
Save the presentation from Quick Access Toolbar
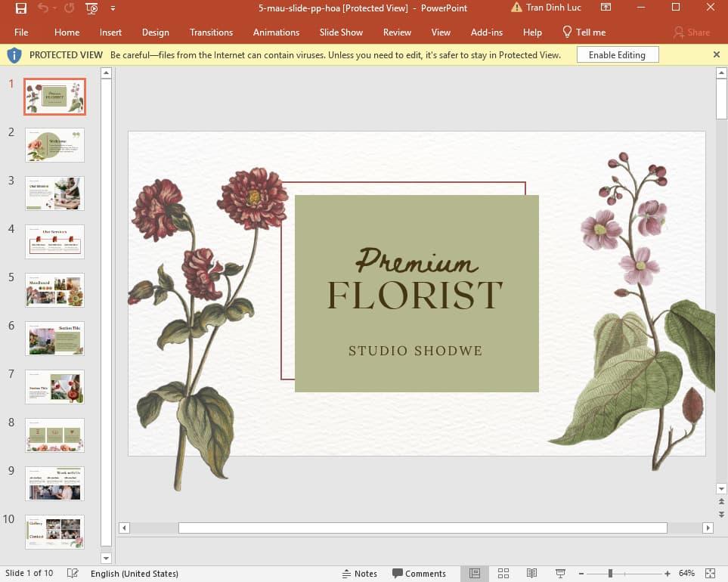pos(21,8)
